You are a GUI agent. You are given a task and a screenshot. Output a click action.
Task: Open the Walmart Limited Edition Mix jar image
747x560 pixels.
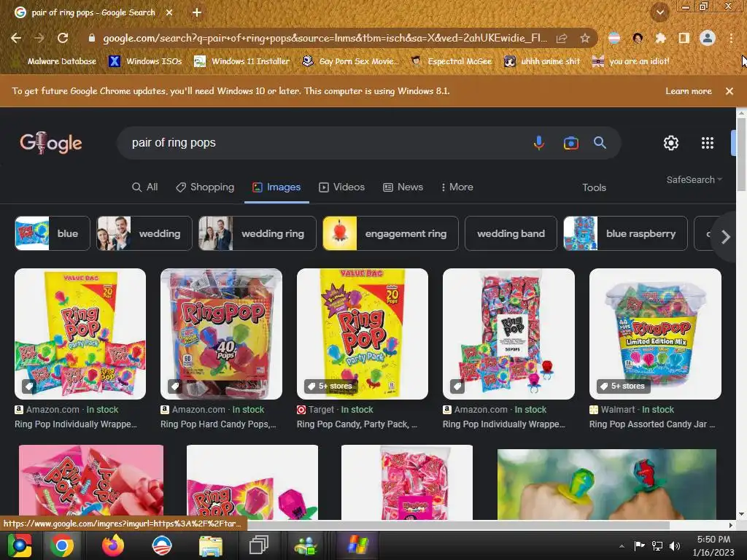coord(655,334)
